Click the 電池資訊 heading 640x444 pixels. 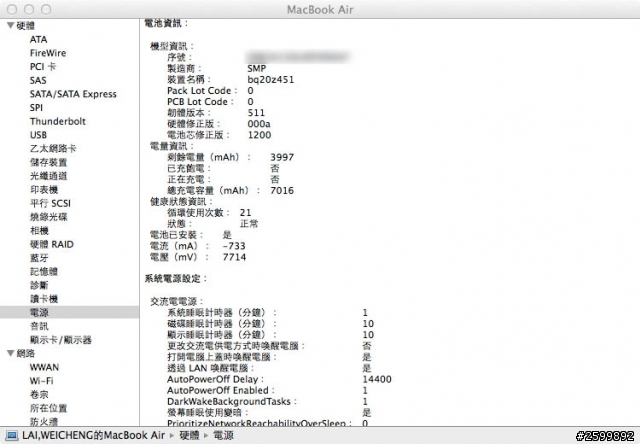coord(166,23)
